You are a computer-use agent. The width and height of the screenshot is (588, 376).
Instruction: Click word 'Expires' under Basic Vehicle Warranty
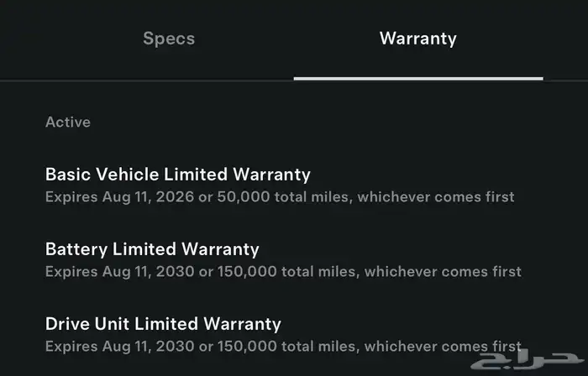point(71,197)
